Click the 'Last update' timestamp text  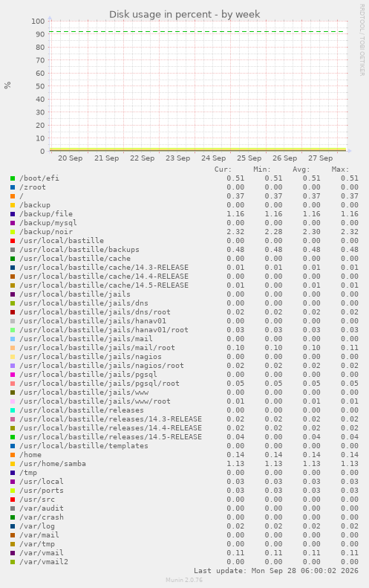(276, 571)
